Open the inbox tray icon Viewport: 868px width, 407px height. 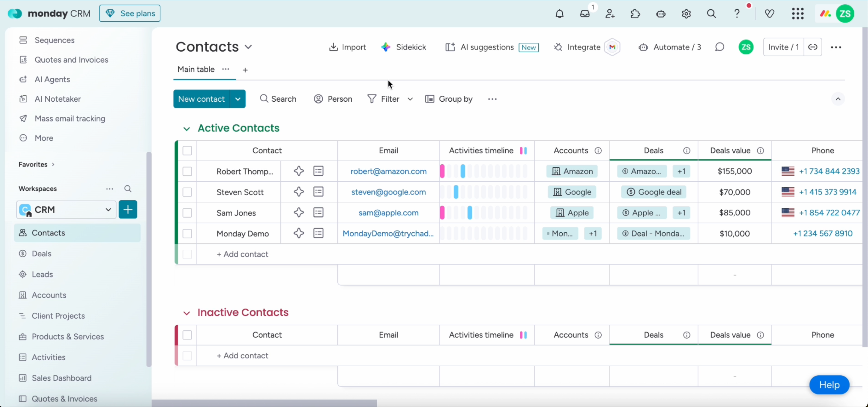coord(585,14)
